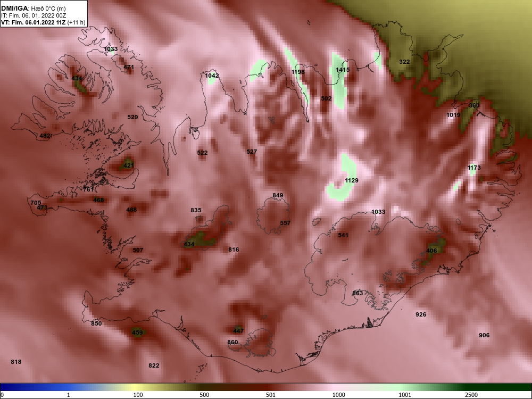Click the '527' height value on the map
This screenshot has width=532, height=399.
pos(252,152)
